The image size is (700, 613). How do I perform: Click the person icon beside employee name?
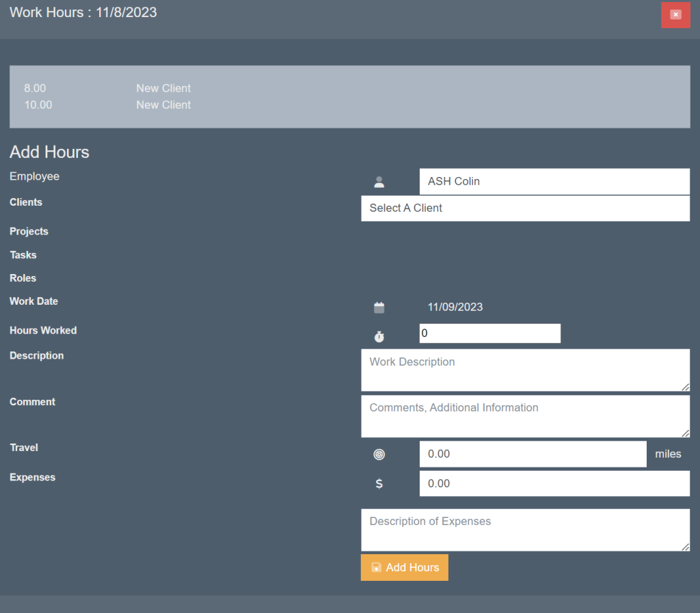[379, 182]
